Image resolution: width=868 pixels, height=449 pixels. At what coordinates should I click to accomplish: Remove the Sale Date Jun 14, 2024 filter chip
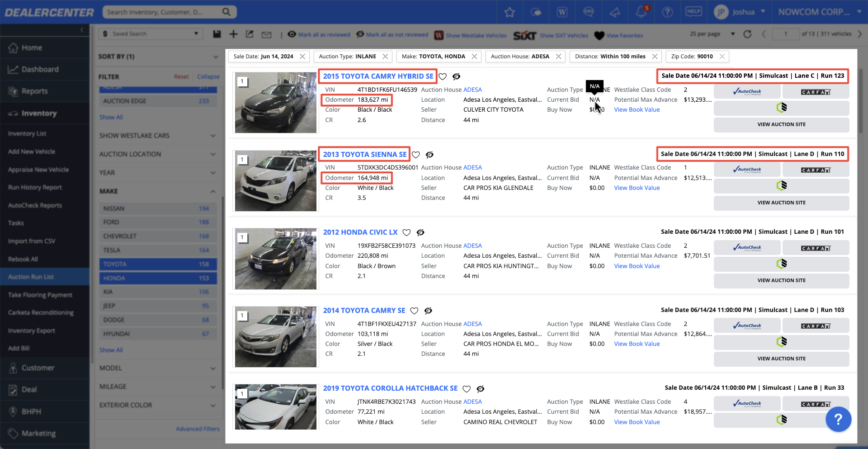pos(302,57)
